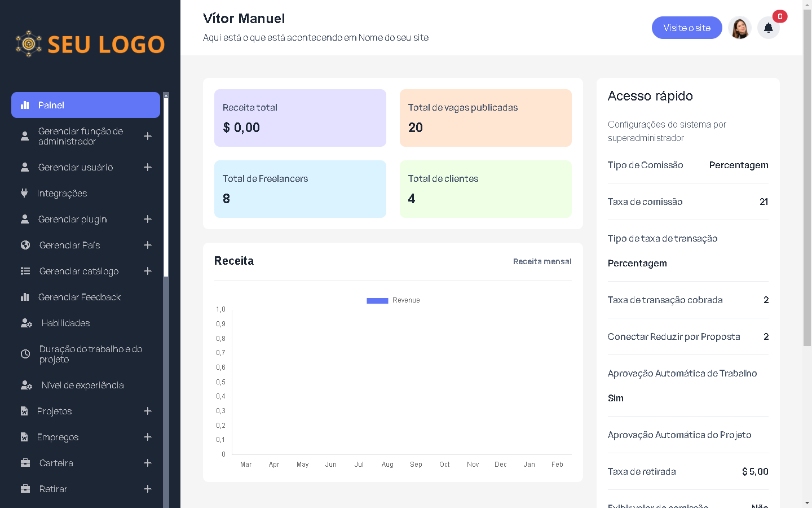The image size is (812, 508).
Task: Select the Painel menu item
Action: pyautogui.click(x=86, y=105)
